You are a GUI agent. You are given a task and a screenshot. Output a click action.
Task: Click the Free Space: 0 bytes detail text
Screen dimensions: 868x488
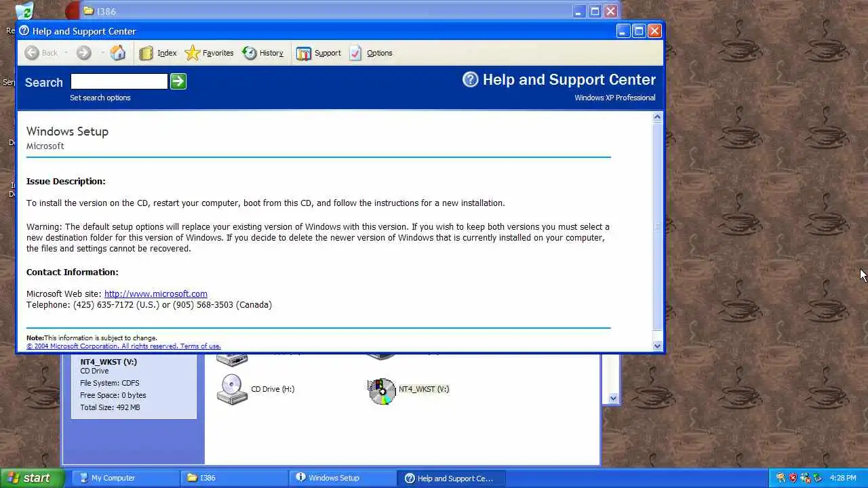pos(113,395)
